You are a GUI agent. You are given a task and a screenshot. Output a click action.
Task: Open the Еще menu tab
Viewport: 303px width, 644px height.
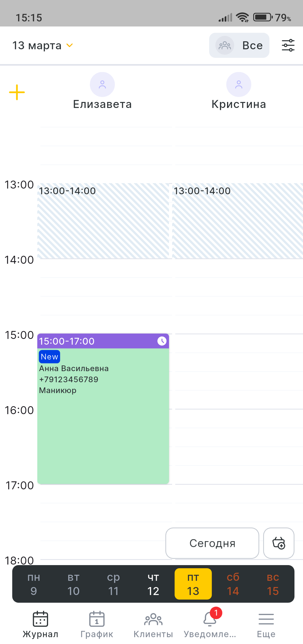[x=266, y=624]
